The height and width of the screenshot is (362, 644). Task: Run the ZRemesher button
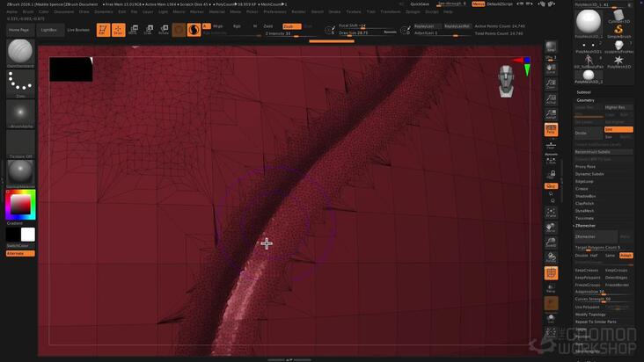coord(596,237)
